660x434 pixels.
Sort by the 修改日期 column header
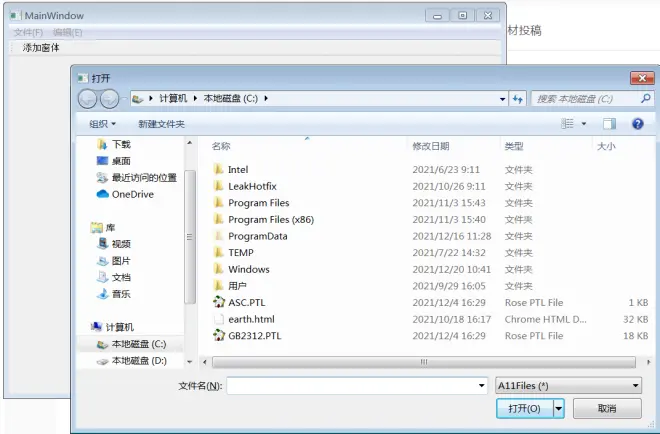coord(431,146)
